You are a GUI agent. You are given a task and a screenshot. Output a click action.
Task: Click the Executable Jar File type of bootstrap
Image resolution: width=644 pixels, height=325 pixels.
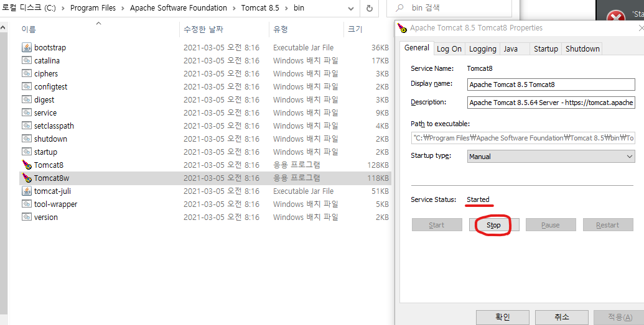(303, 47)
